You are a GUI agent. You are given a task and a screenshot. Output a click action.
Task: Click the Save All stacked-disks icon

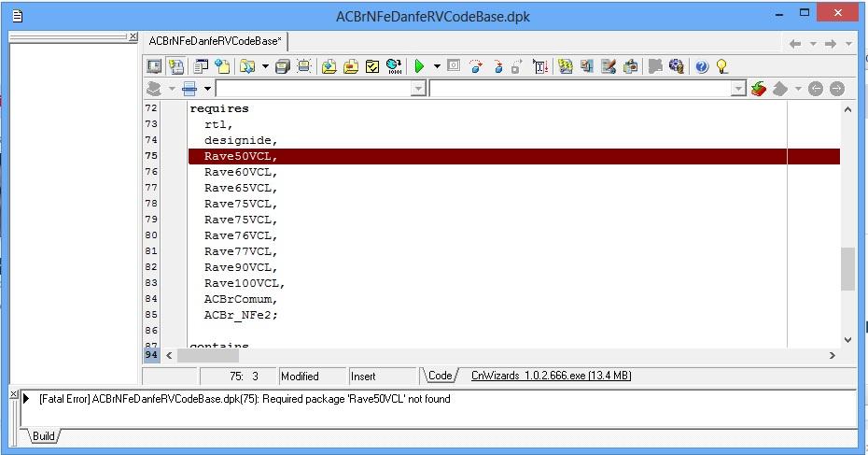coord(283,66)
